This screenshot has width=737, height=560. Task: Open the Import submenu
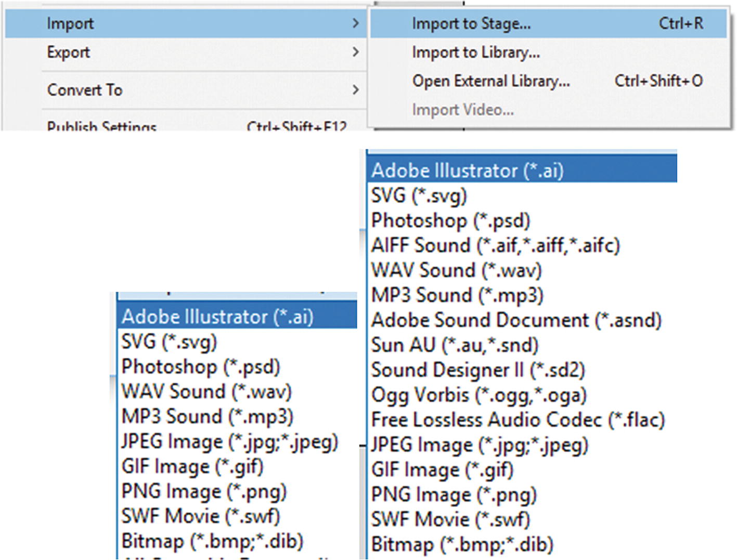pyautogui.click(x=185, y=23)
